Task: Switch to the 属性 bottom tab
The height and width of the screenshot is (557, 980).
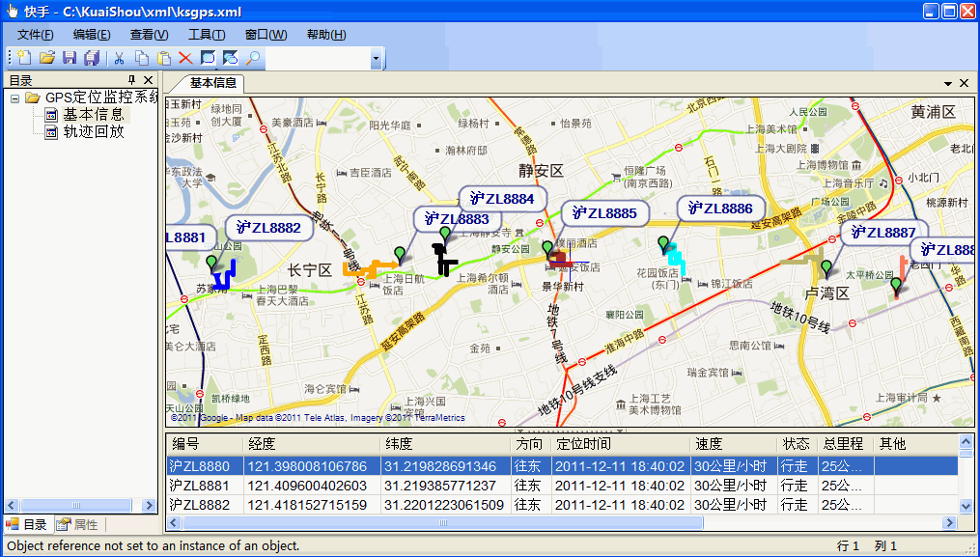Action: pos(77,525)
